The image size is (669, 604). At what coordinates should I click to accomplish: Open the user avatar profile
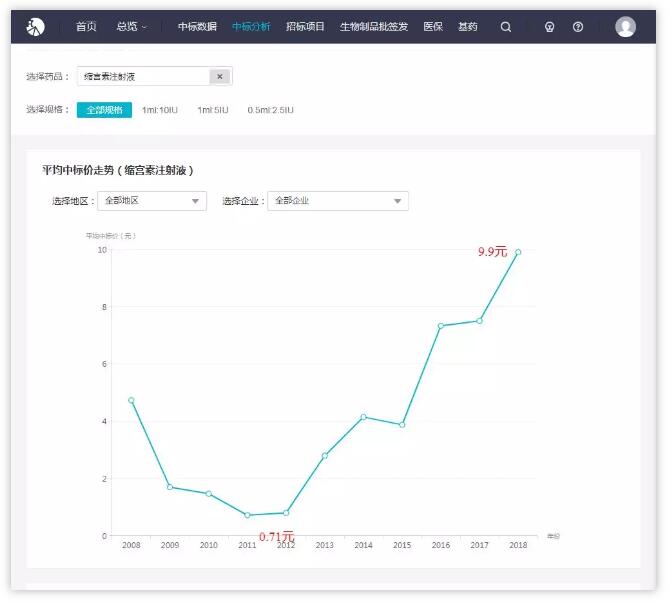pos(625,27)
